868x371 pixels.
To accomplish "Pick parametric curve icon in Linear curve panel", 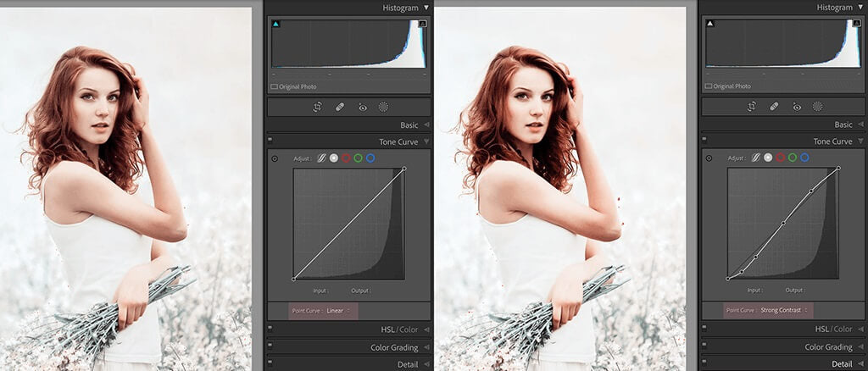I will point(321,158).
